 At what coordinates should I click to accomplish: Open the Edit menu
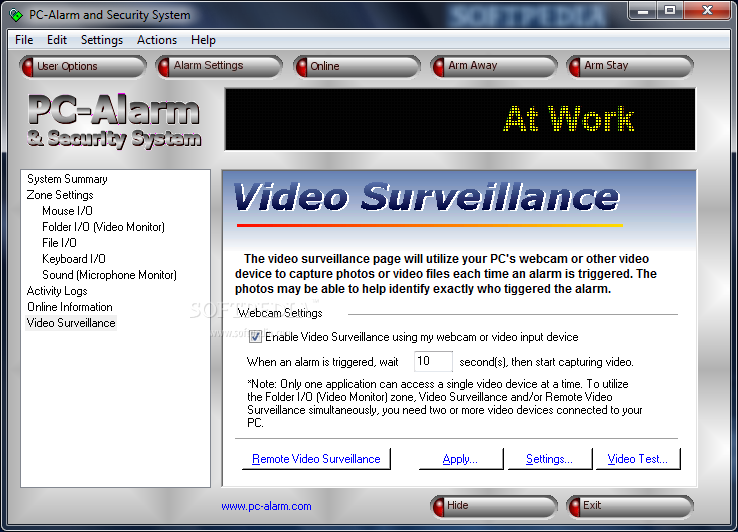(x=57, y=40)
